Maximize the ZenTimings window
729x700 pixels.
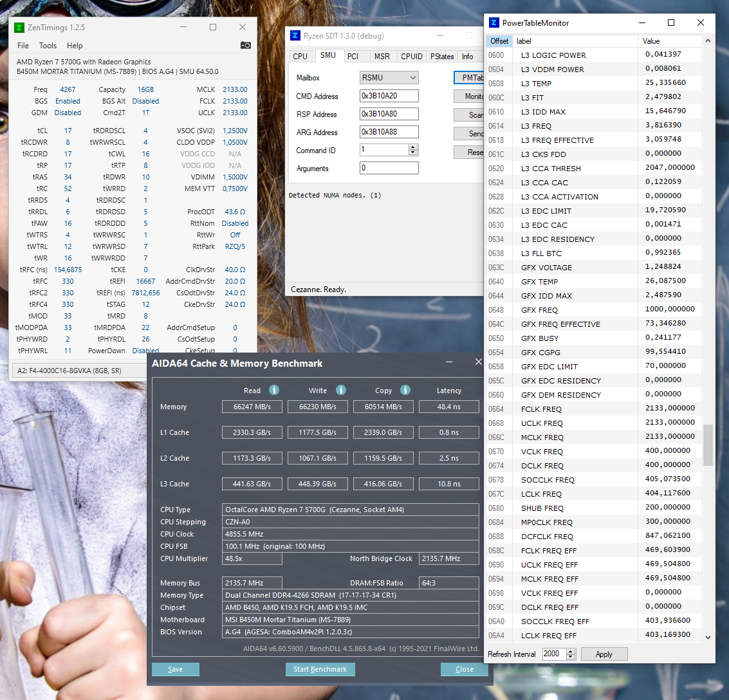point(213,27)
